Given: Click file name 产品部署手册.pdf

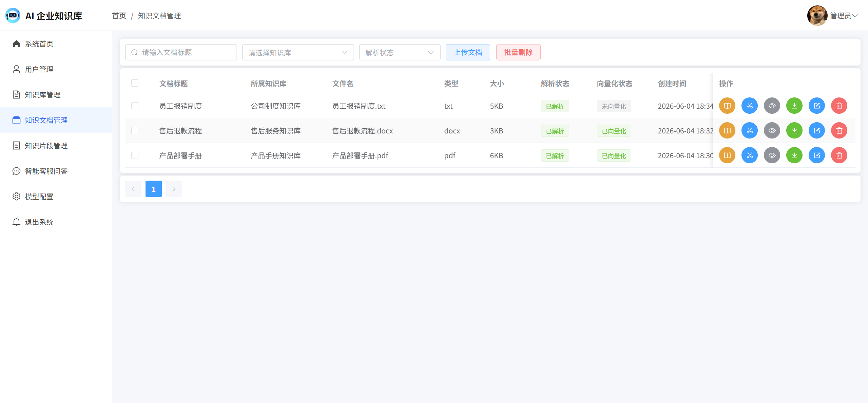Looking at the screenshot, I should 360,155.
